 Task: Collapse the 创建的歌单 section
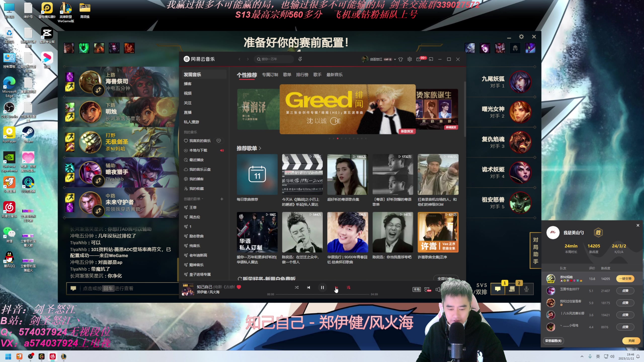pos(193,199)
